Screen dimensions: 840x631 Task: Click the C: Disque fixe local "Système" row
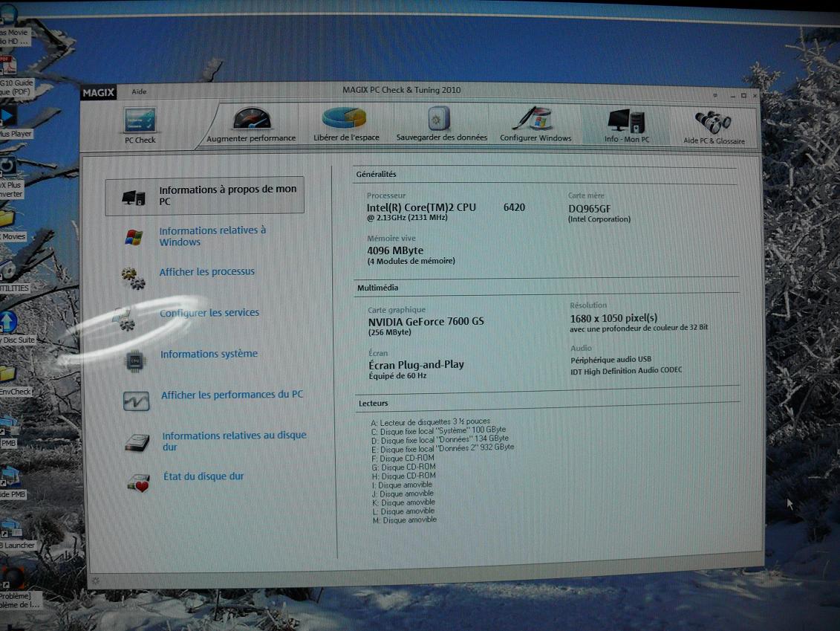pos(438,430)
